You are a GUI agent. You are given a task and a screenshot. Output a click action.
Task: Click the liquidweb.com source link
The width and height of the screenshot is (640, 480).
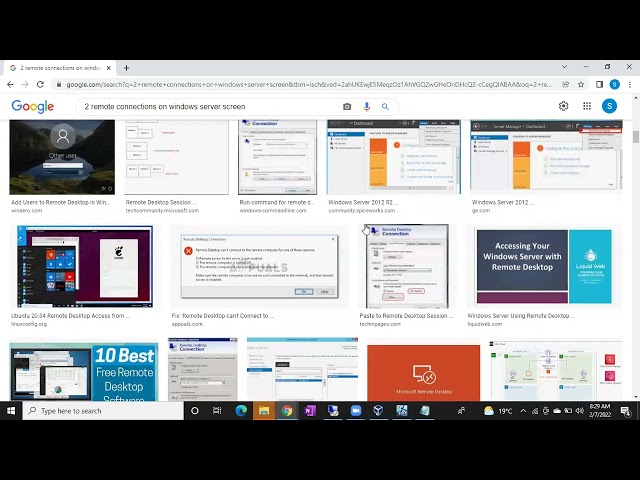point(485,324)
